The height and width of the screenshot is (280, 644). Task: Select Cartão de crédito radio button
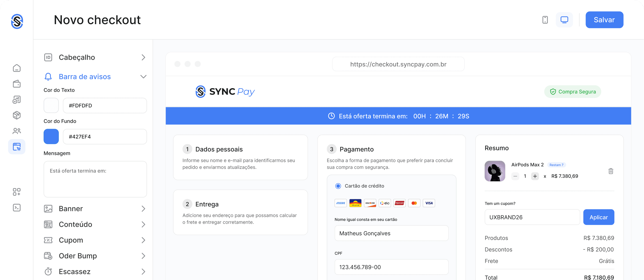(x=338, y=186)
